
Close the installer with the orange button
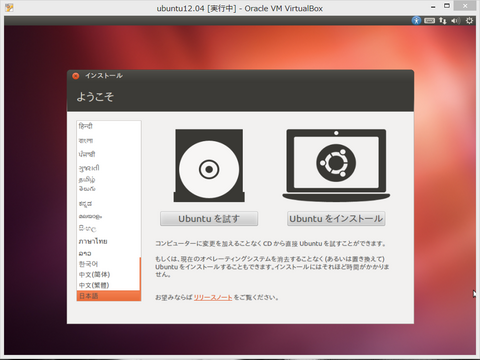(x=76, y=76)
